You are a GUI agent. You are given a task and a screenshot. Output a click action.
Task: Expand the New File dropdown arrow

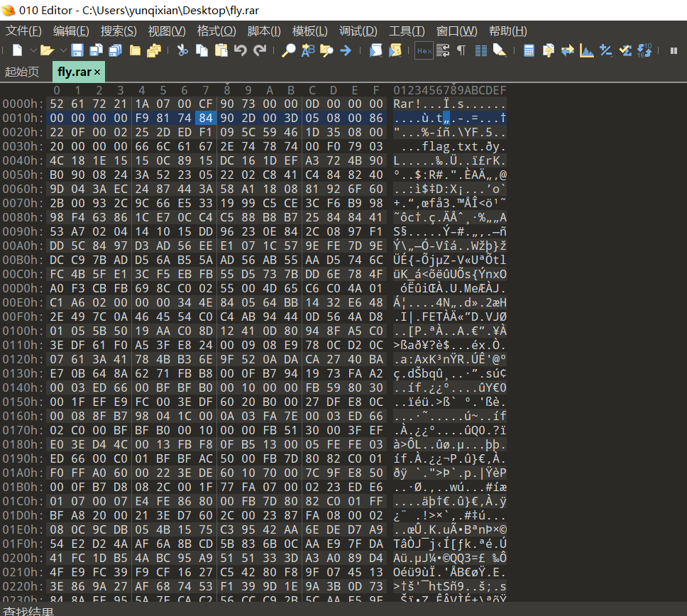(33, 51)
